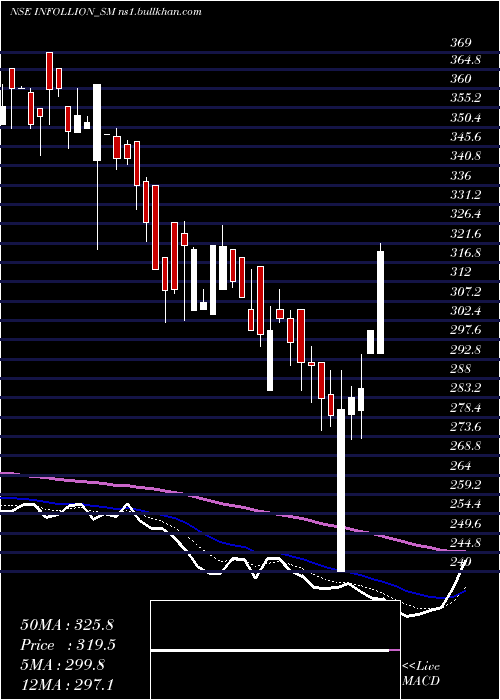This screenshot has width=500, height=700.
Task: Click the 268.8 price axis label
Action: coord(465,446)
